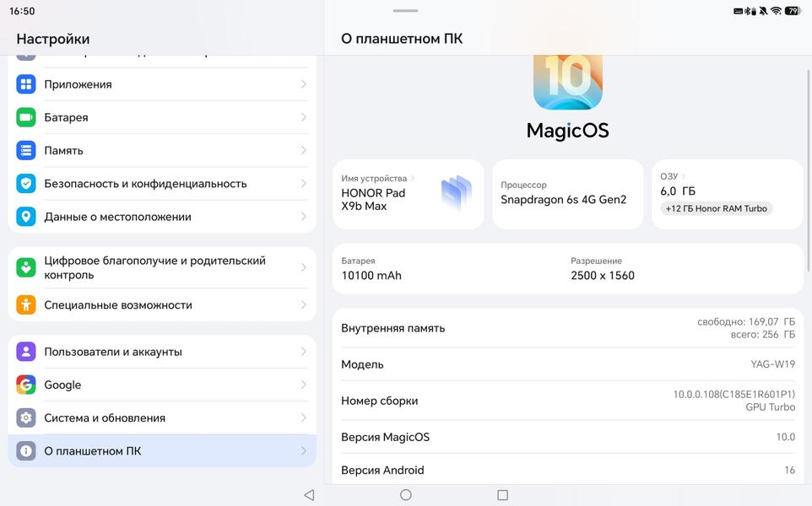The width and height of the screenshot is (812, 506).
Task: Tap the info icon for О планшетном ПК
Action: tap(26, 450)
